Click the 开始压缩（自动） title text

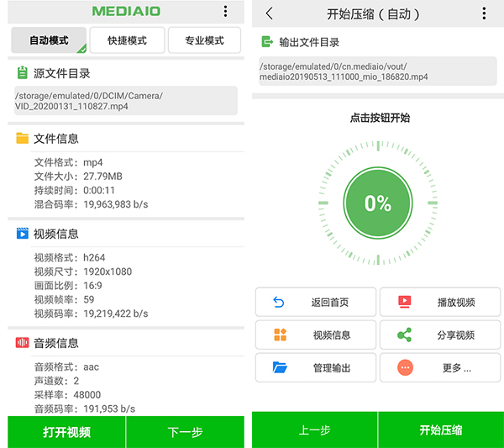coord(373,14)
